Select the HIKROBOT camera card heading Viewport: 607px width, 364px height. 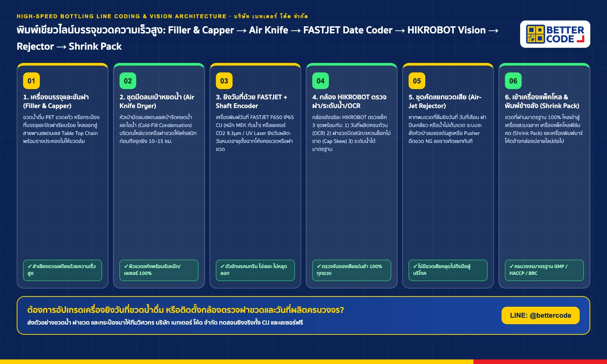pos(349,101)
